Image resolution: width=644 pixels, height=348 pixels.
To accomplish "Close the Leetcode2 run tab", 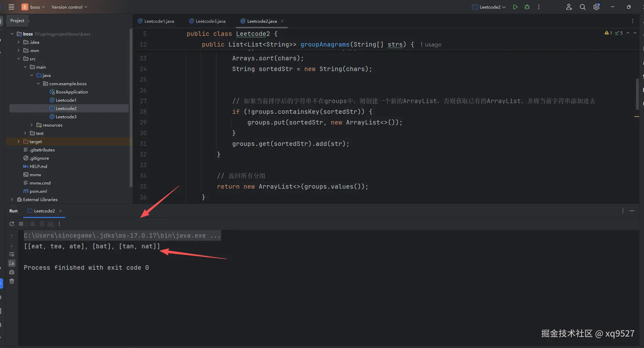I will point(60,211).
